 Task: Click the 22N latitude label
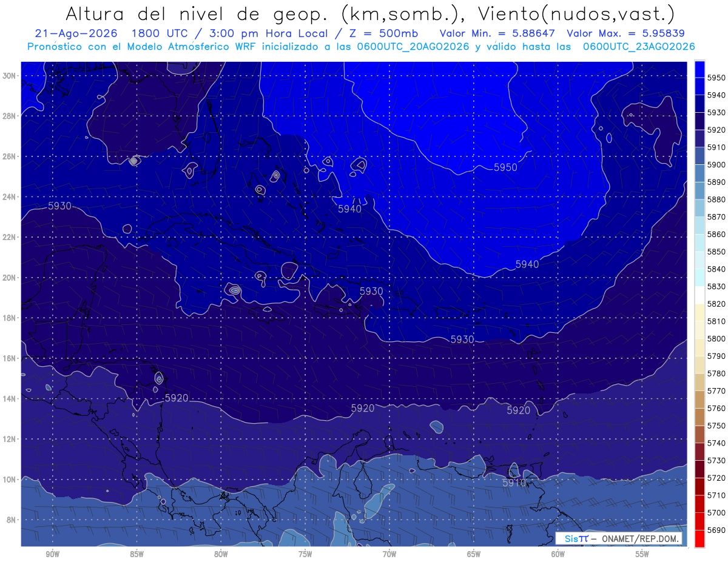[x=9, y=237]
